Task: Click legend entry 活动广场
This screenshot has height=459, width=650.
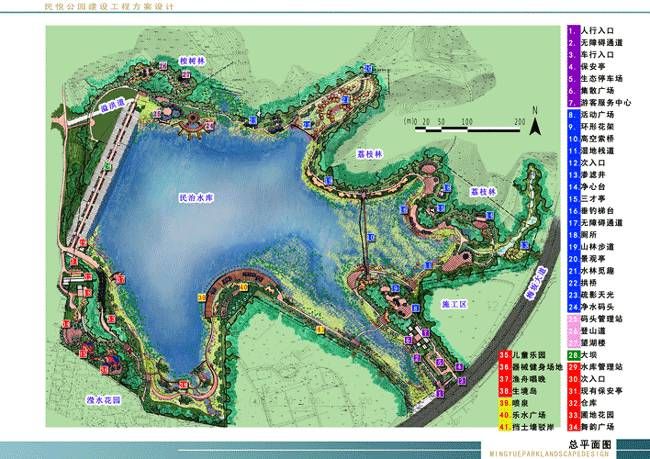Action: point(592,115)
